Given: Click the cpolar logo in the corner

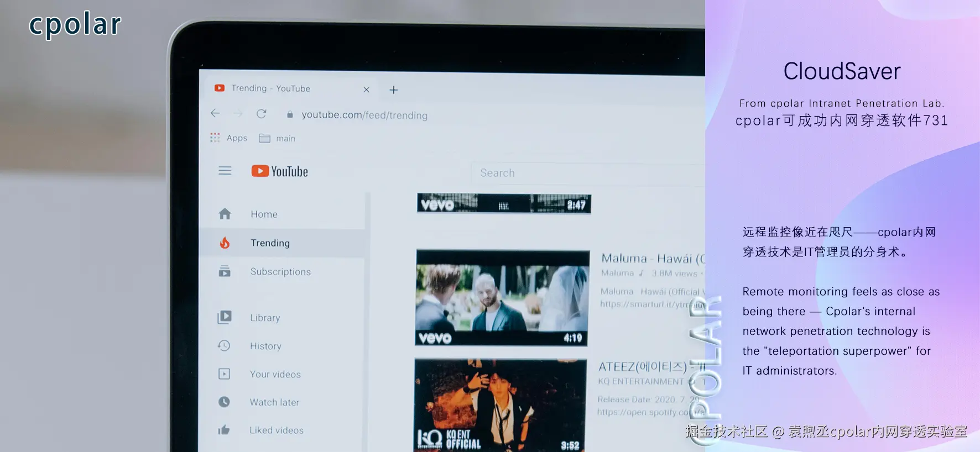Looking at the screenshot, I should pos(75,25).
